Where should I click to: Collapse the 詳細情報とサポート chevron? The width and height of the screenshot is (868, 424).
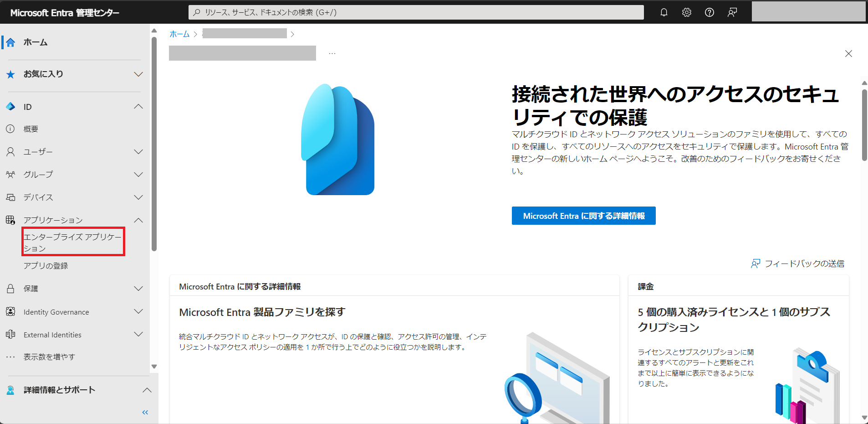coord(147,390)
